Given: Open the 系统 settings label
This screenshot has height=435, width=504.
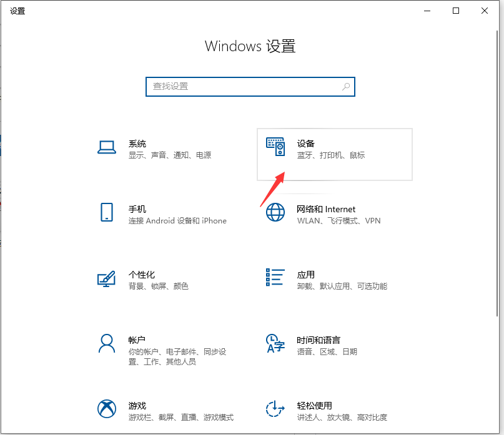Looking at the screenshot, I should click(137, 144).
